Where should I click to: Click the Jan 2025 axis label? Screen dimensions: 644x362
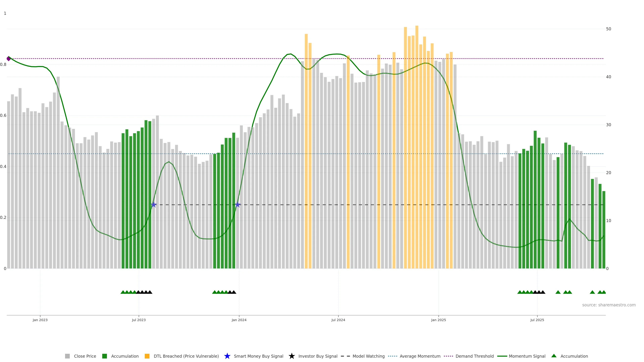tap(438, 320)
